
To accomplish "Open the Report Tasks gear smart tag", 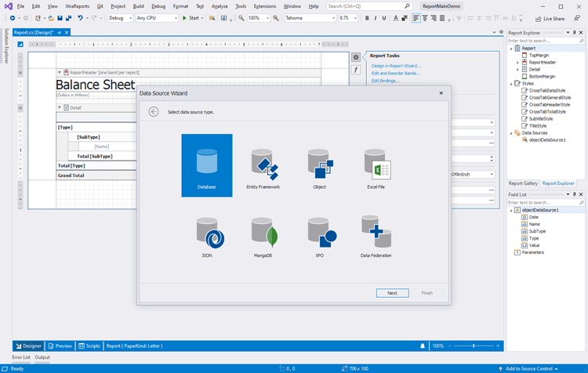I will [x=356, y=57].
